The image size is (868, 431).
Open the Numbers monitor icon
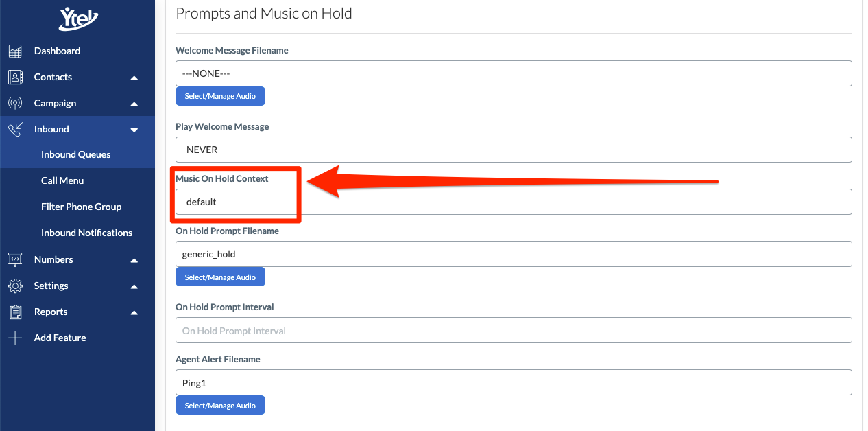(x=15, y=259)
